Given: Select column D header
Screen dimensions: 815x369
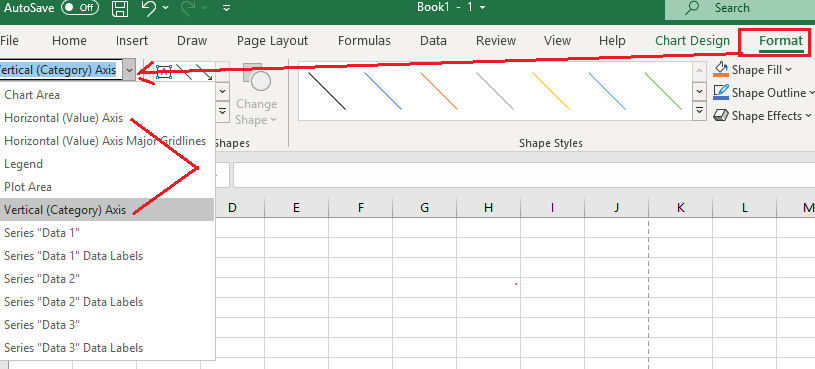Looking at the screenshot, I should point(232,208).
